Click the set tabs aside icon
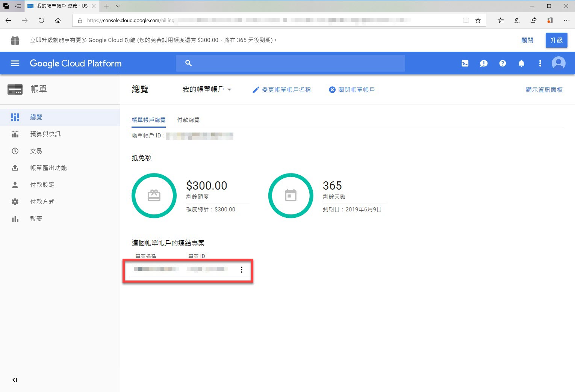Screen dimensions: 575x392 18,6
